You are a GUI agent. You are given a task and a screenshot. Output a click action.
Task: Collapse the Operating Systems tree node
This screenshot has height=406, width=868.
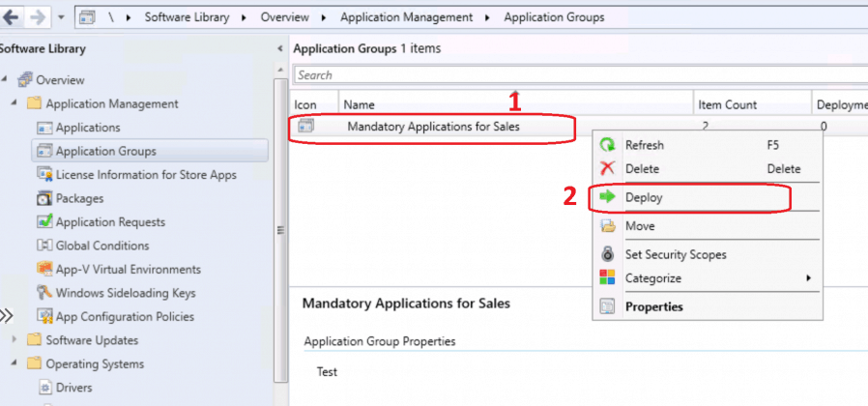click(x=14, y=363)
